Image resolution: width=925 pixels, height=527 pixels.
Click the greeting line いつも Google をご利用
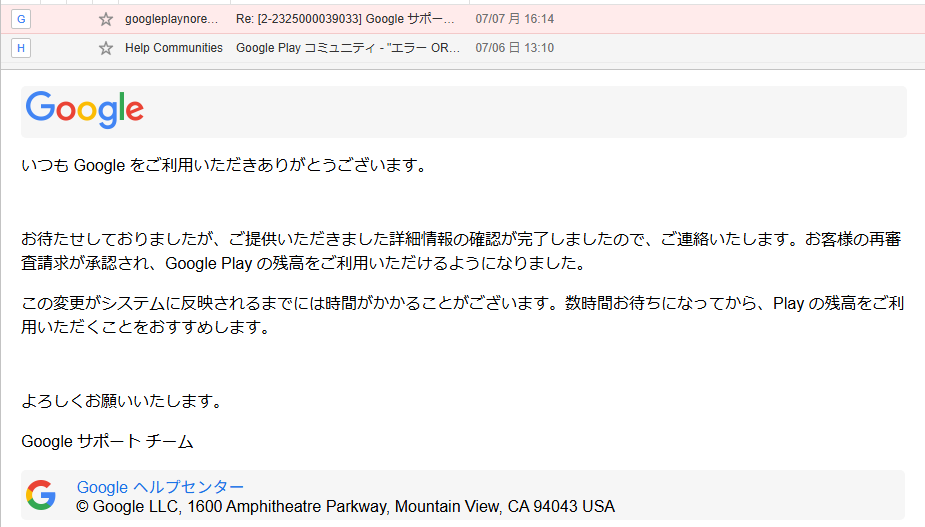pos(224,165)
